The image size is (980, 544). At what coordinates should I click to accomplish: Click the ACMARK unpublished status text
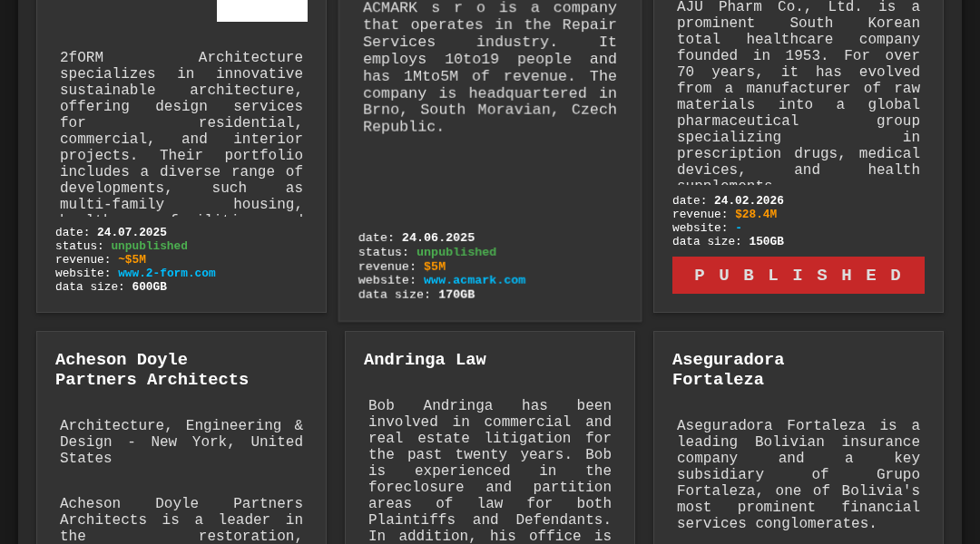(x=456, y=252)
